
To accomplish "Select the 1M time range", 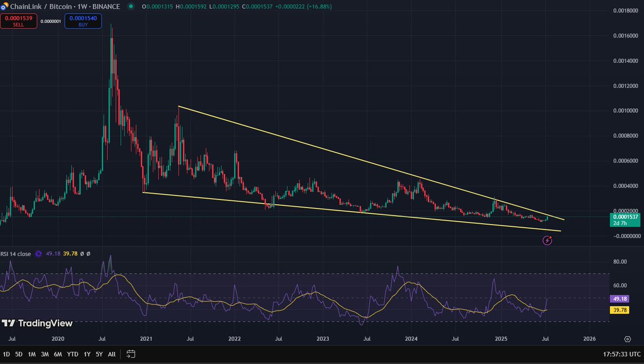I will pos(32,354).
